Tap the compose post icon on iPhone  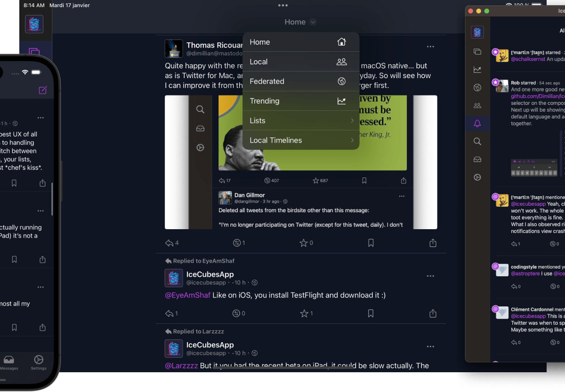(43, 90)
